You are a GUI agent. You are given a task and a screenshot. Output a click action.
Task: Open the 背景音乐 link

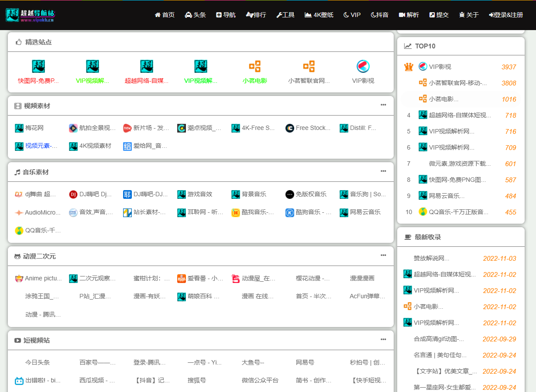click(x=254, y=194)
